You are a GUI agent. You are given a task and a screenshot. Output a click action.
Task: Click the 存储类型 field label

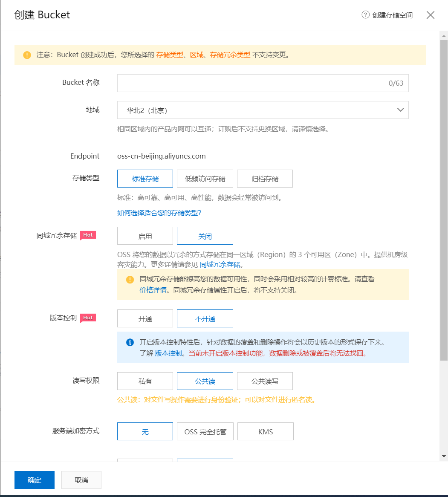coord(86,178)
